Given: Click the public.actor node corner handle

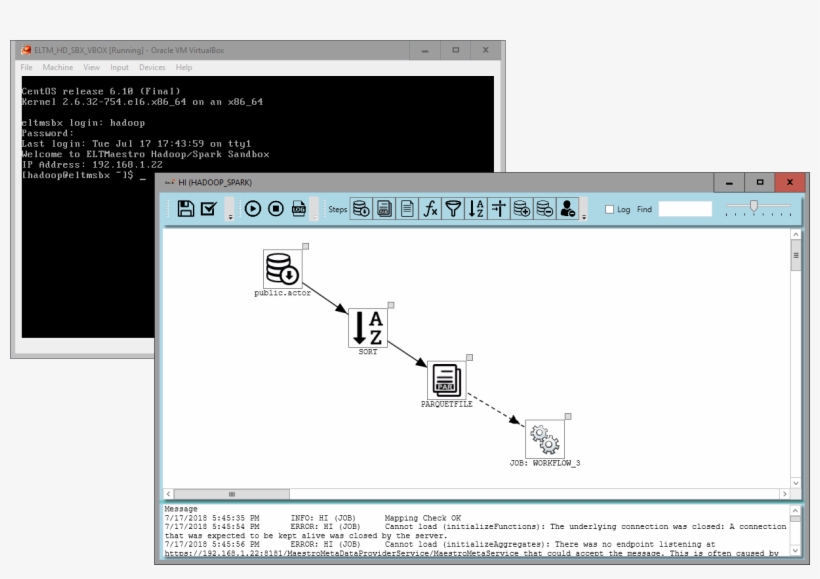Looking at the screenshot, I should click(306, 246).
